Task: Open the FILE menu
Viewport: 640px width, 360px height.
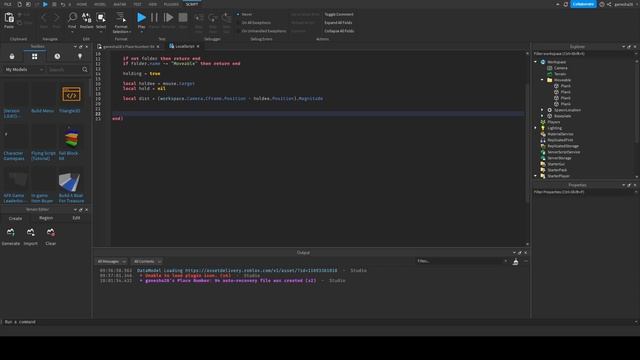Action: click(x=7, y=4)
